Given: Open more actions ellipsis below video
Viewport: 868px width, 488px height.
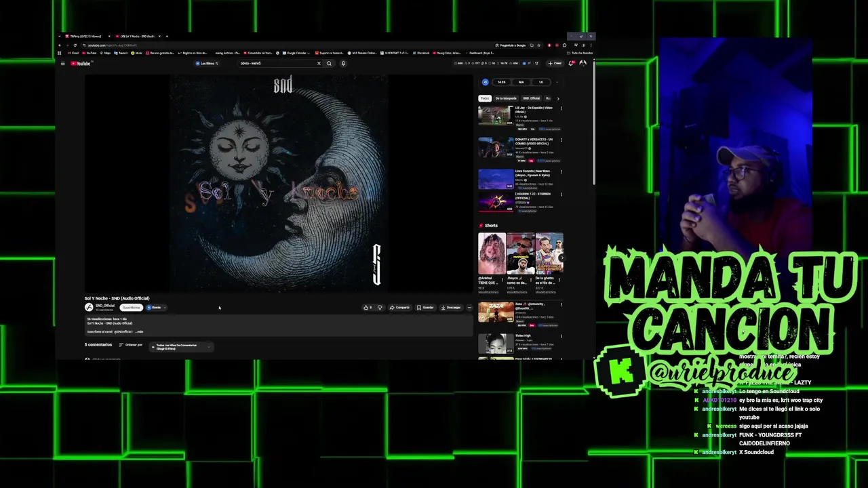Looking at the screenshot, I should coord(469,307).
